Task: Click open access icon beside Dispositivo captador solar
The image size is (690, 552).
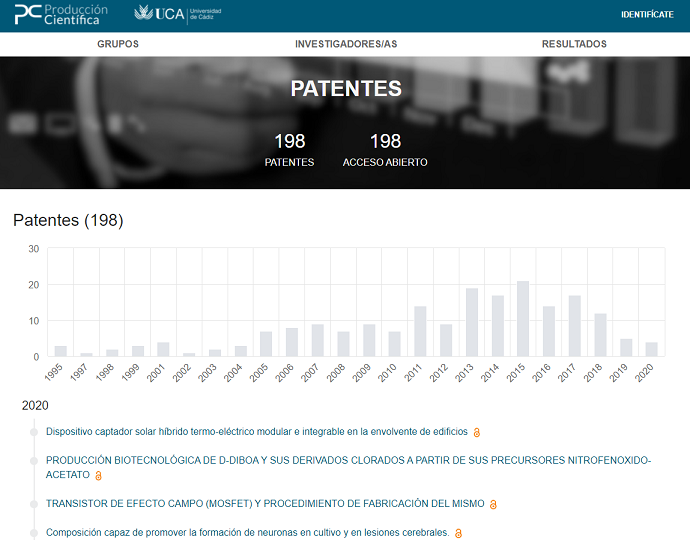Action: point(477,433)
